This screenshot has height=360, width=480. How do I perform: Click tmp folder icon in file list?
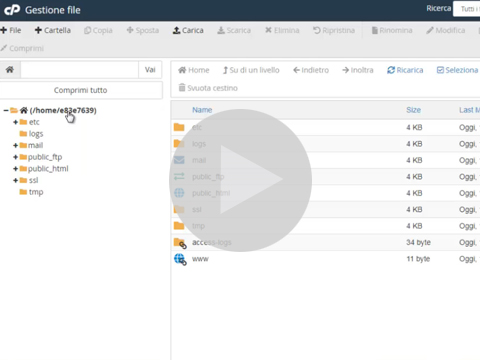coord(179,226)
